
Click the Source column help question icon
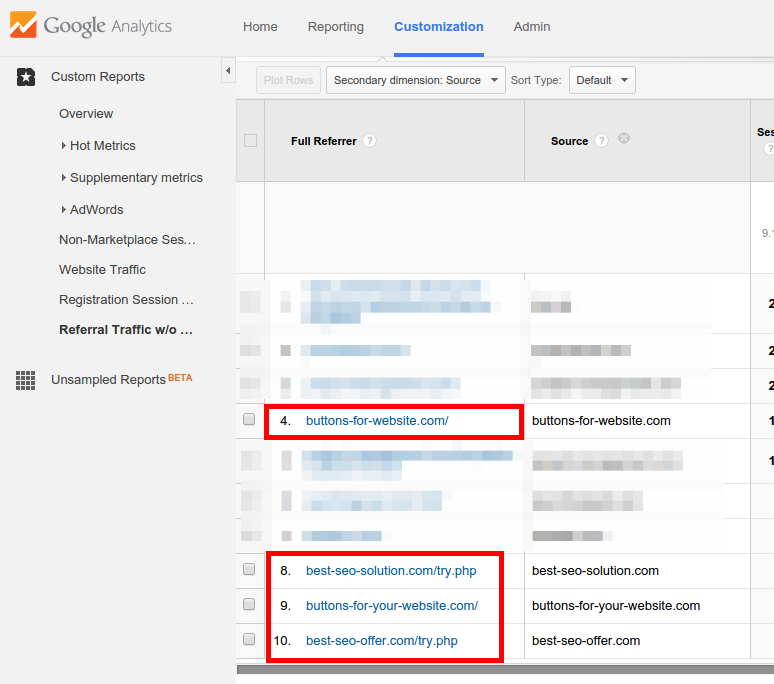(601, 141)
